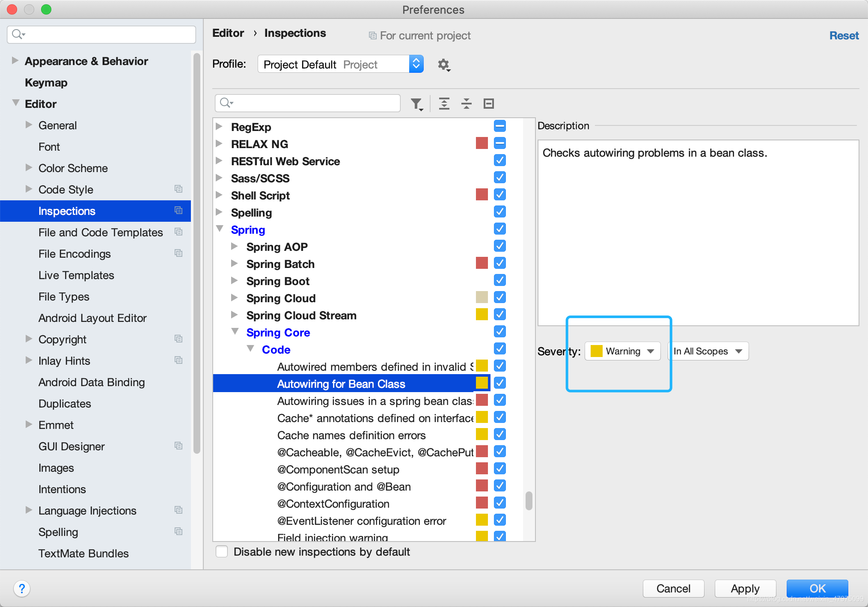Open the Live Templates settings page
The height and width of the screenshot is (607, 868).
76,275
